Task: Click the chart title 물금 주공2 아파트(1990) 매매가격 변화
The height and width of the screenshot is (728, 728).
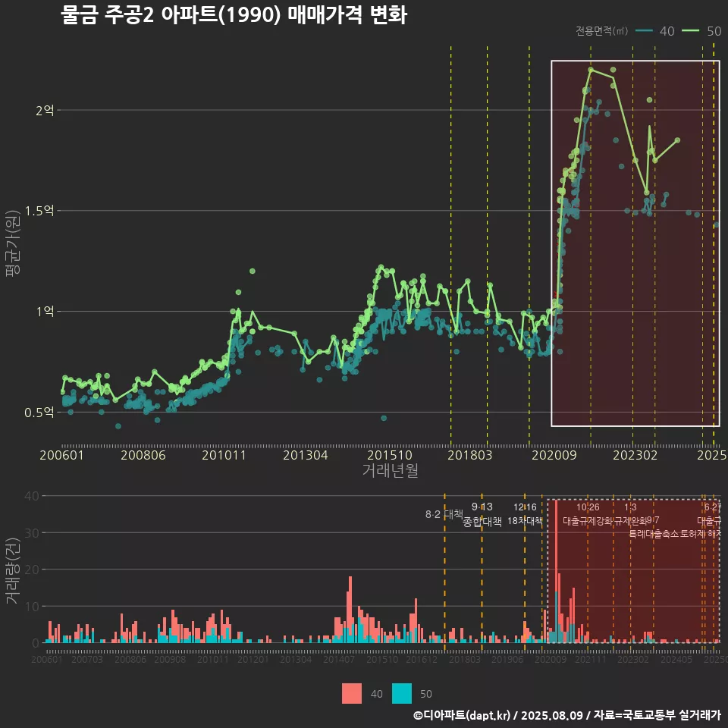Action: click(x=234, y=14)
